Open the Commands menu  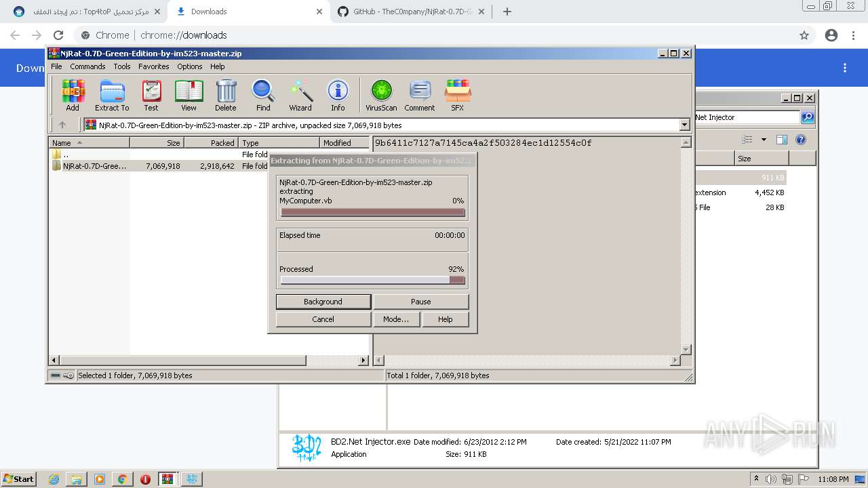coord(87,66)
